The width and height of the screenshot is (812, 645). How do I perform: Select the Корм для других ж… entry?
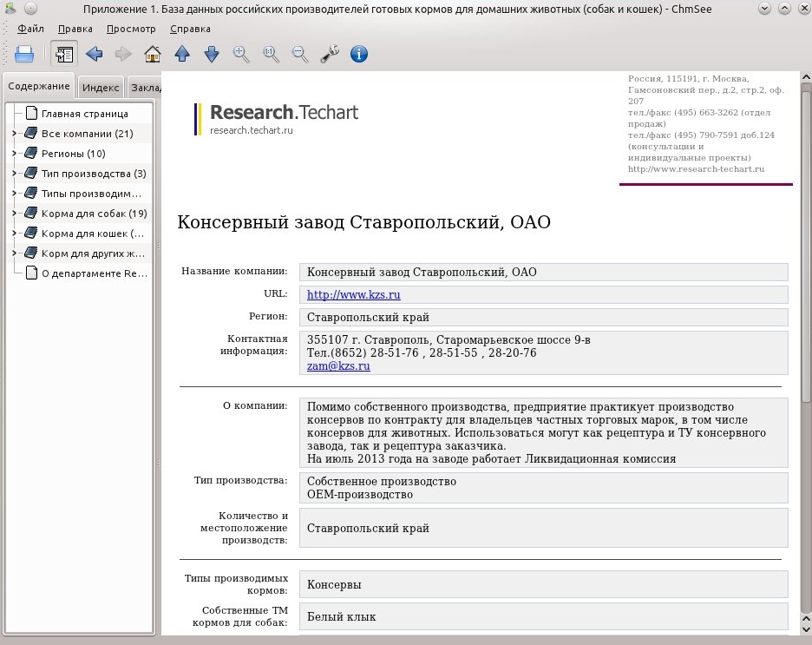[93, 253]
